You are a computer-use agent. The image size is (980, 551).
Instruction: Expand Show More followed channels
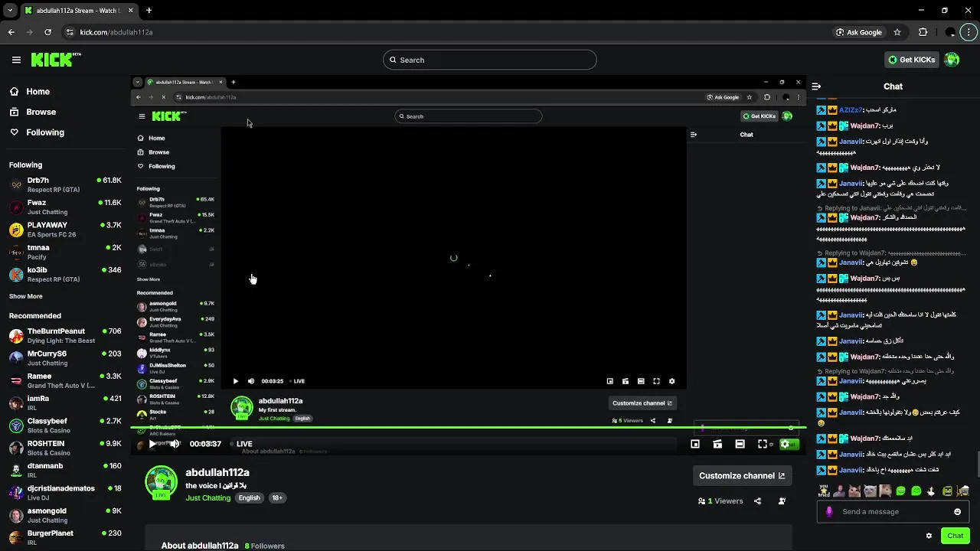click(26, 296)
